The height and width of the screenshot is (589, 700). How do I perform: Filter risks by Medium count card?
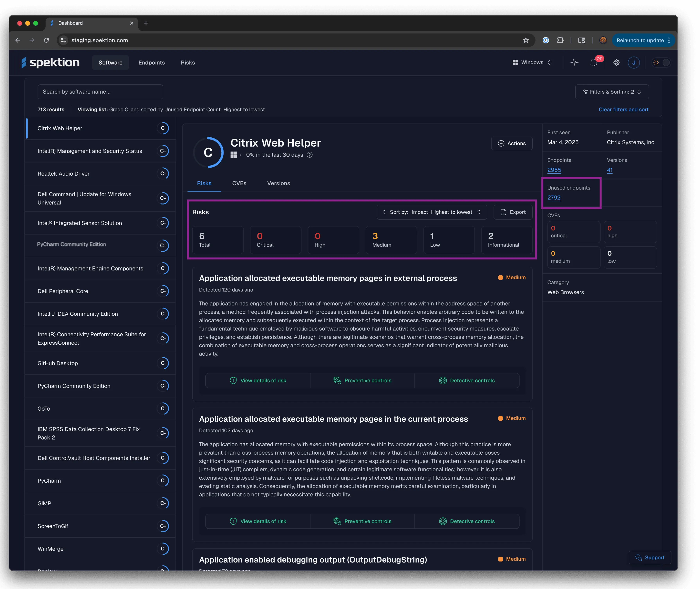tap(391, 240)
